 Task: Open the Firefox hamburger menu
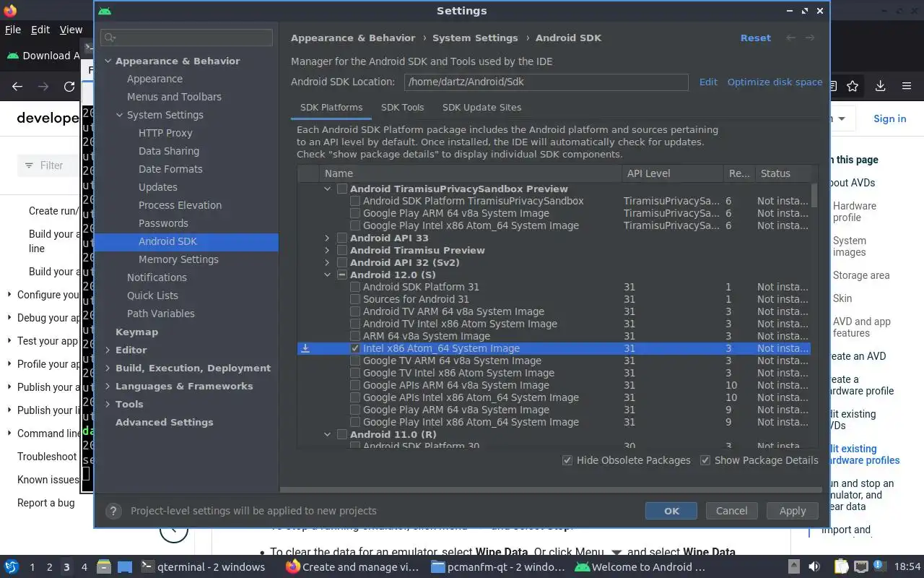pos(907,87)
